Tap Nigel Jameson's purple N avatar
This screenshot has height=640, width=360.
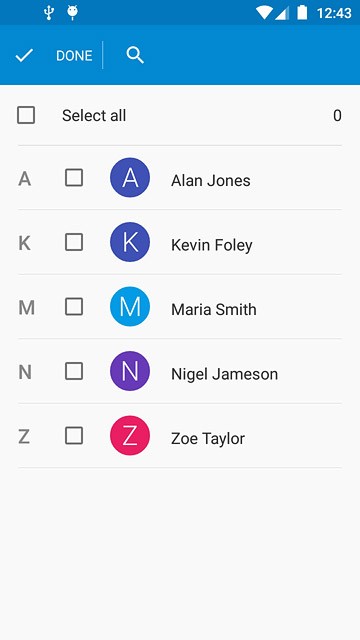(x=130, y=371)
